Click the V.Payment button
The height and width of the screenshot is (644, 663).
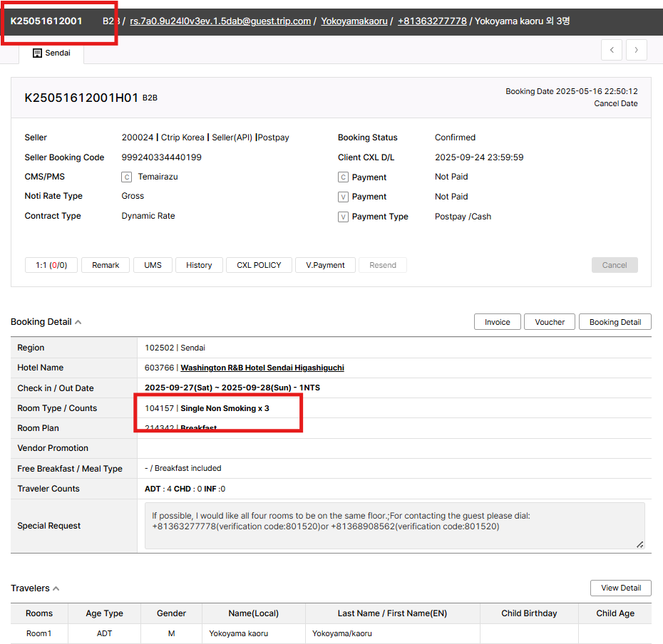click(x=325, y=265)
